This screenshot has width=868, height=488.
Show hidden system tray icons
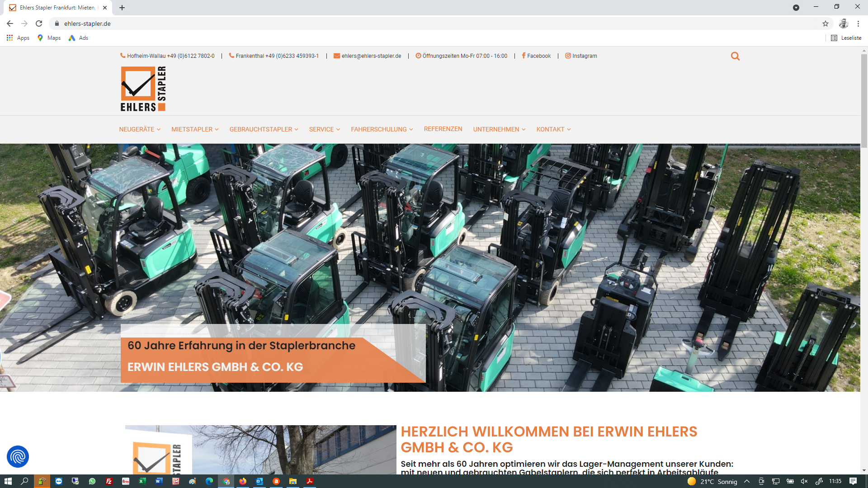tap(747, 481)
